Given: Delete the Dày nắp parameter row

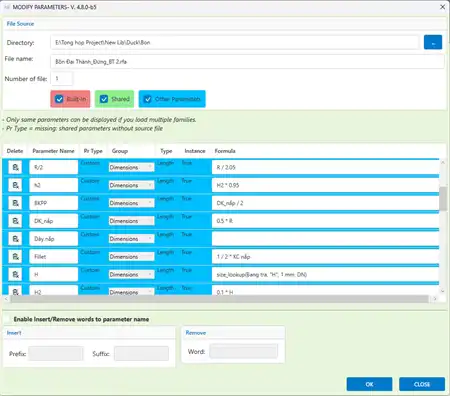Looking at the screenshot, I should [x=15, y=239].
